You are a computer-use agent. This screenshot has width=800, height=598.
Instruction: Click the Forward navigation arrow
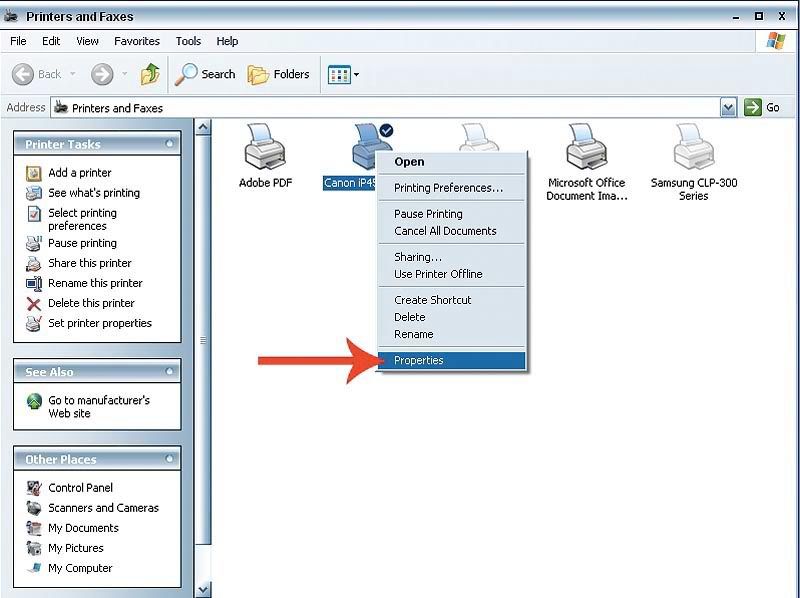102,74
